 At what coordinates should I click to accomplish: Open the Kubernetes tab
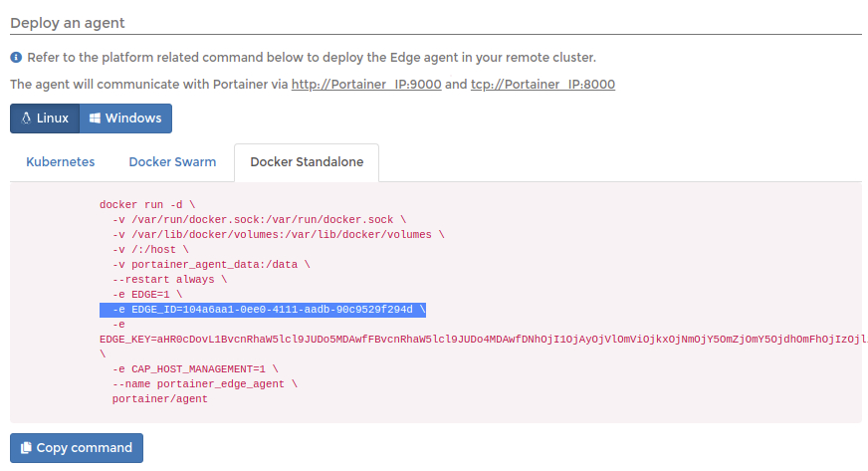[61, 162]
